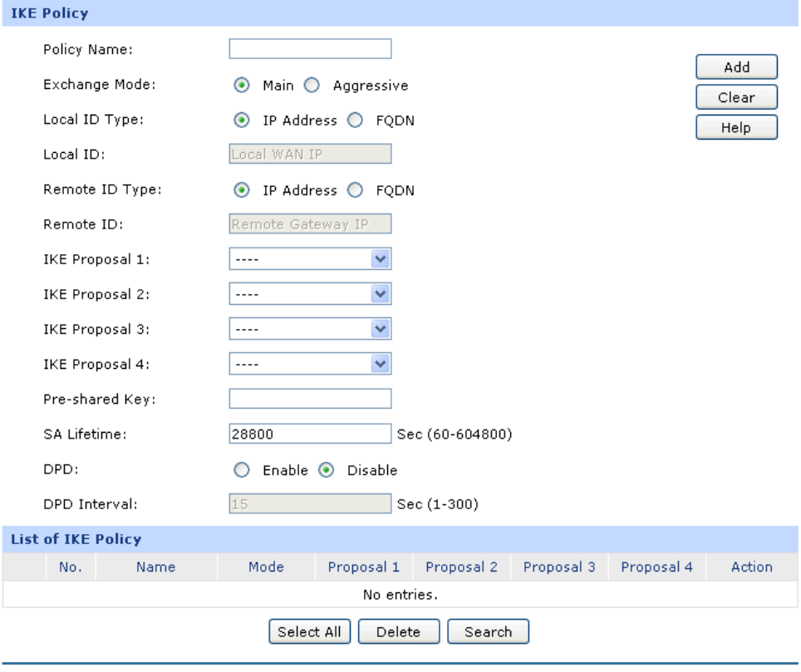Click the SA Lifetime field

tap(310, 434)
